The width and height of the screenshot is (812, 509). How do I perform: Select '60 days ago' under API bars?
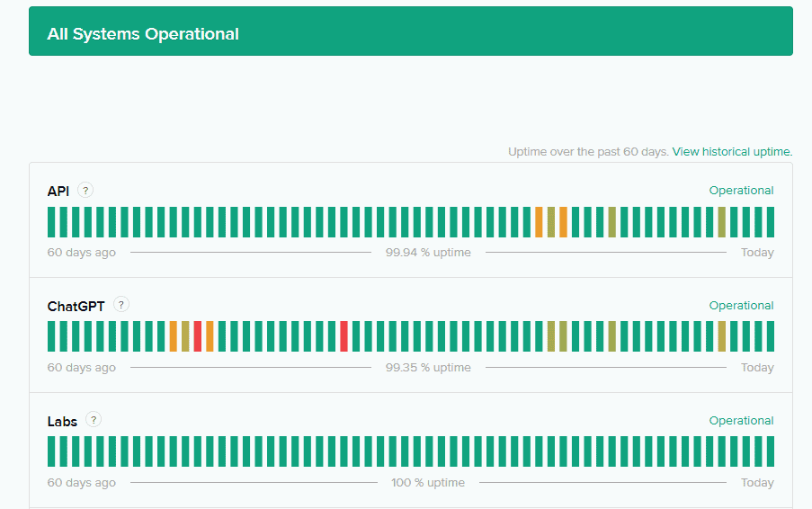pos(81,253)
